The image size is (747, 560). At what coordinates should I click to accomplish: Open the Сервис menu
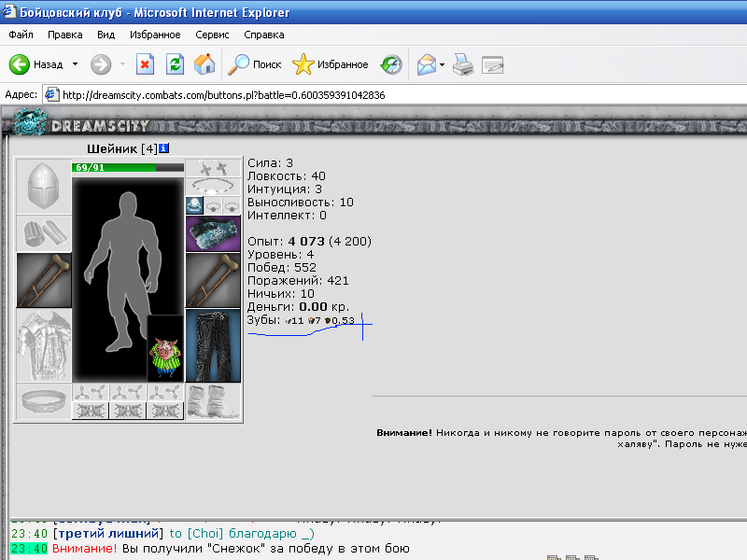(x=212, y=35)
